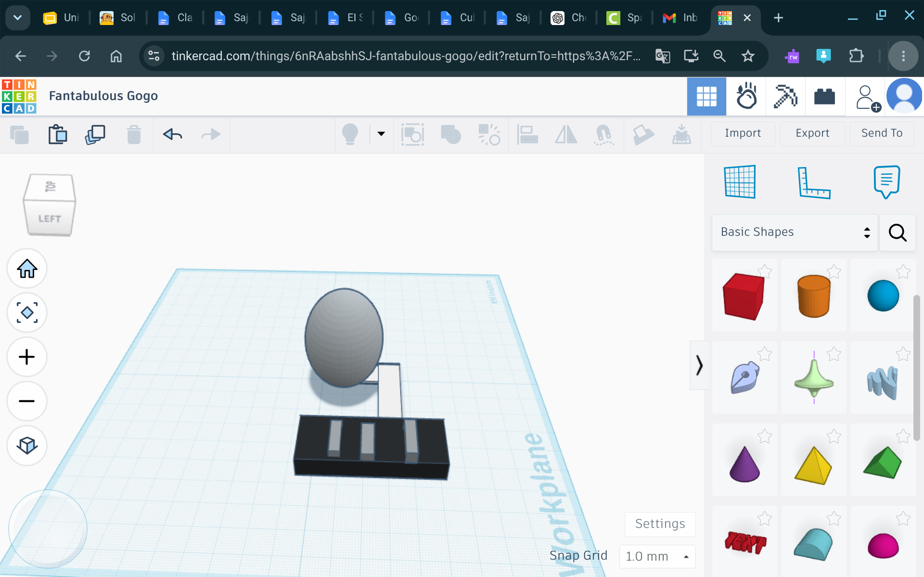The image size is (924, 577).
Task: Click the invite collaborator icon
Action: coord(867,98)
